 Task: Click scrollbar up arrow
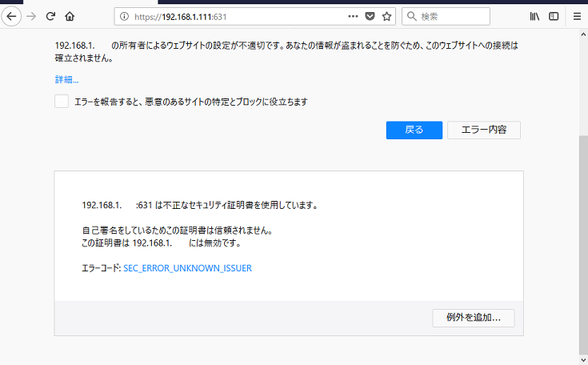[x=583, y=34]
